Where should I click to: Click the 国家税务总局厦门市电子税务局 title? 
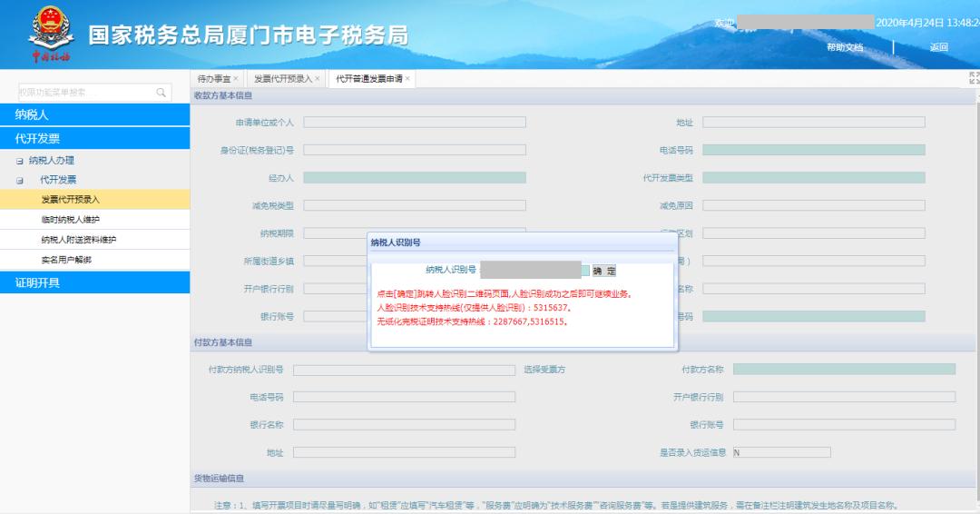pos(248,35)
